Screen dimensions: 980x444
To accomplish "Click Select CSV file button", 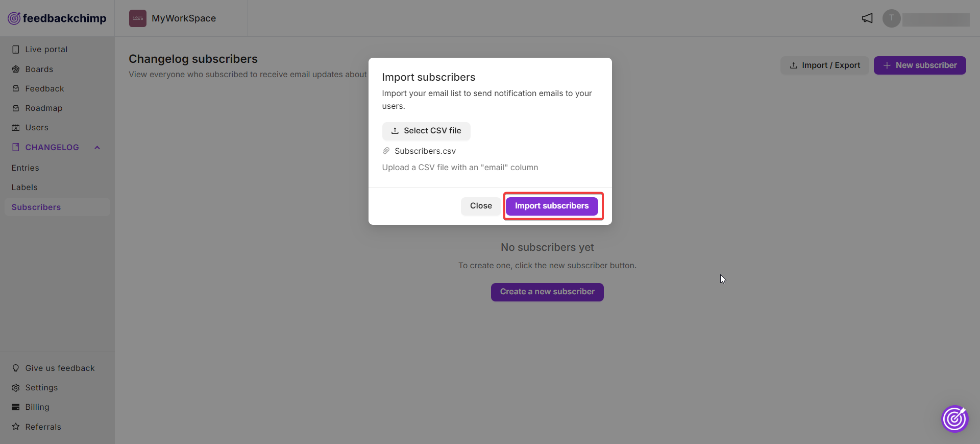I will [426, 131].
